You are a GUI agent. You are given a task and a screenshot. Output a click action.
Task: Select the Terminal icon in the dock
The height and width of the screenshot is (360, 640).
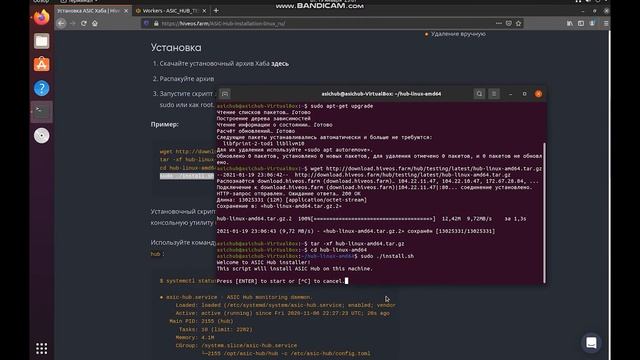pyautogui.click(x=41, y=111)
